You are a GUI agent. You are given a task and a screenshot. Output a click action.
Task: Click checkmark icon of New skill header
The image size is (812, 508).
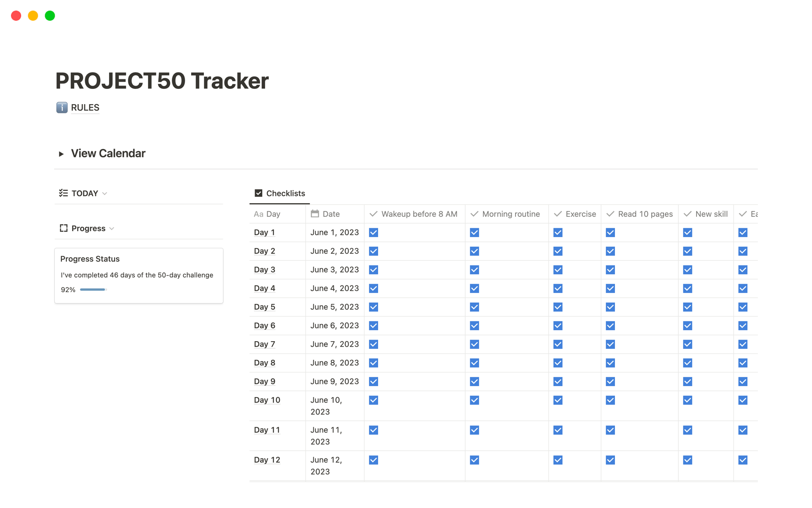688,214
